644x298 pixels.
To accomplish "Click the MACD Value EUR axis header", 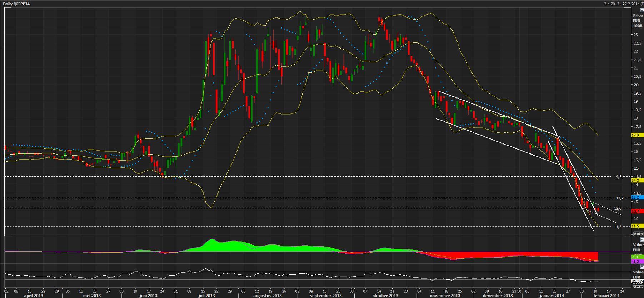I will pyautogui.click(x=638, y=247).
